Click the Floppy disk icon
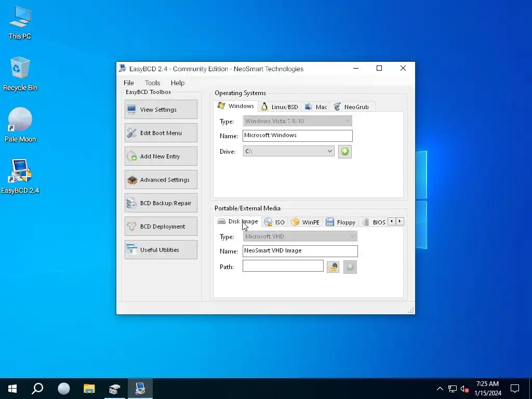 tap(329, 222)
